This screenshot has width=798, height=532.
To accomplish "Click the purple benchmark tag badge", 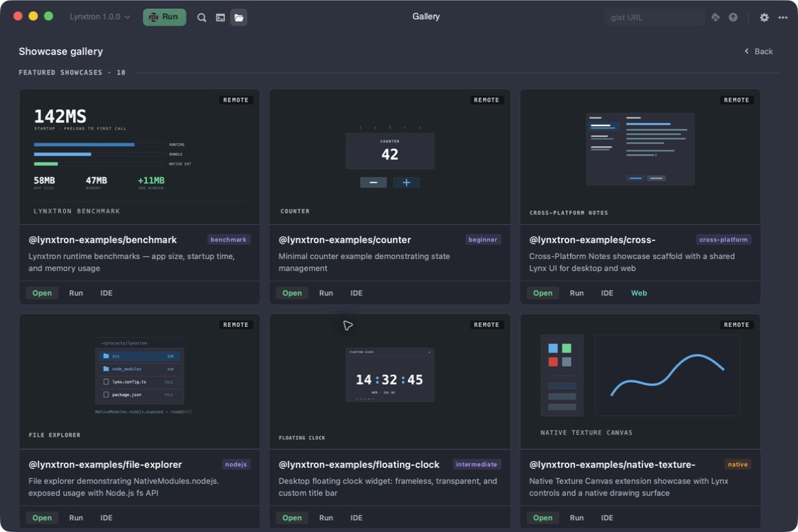I will (229, 240).
